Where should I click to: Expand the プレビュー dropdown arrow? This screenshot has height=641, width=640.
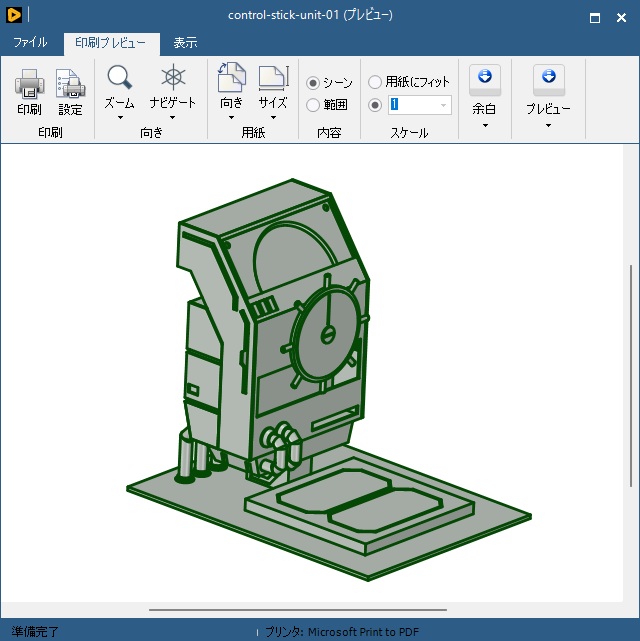(x=548, y=126)
